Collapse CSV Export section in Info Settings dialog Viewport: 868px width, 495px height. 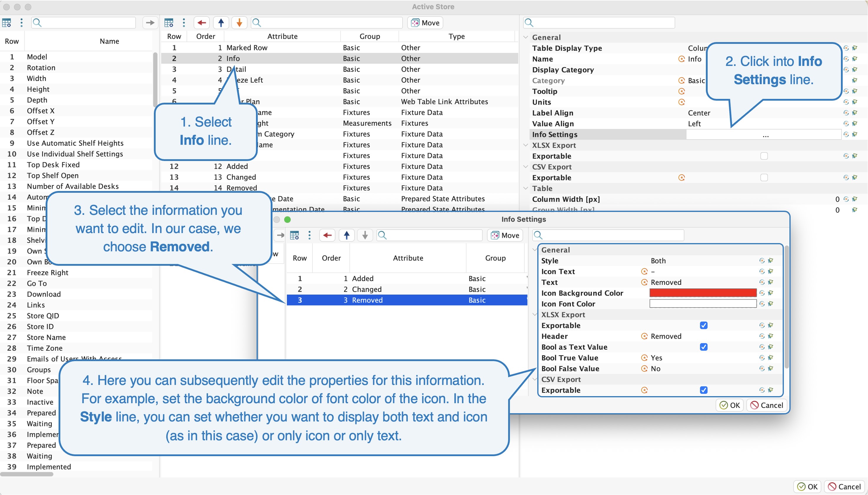[x=535, y=379]
